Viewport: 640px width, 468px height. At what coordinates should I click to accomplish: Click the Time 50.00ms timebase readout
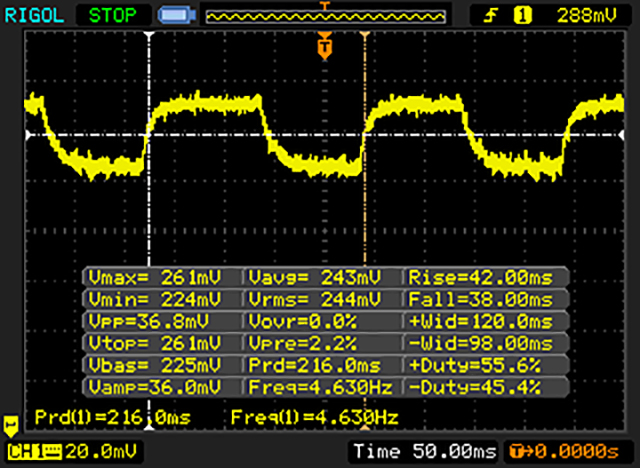tap(424, 451)
